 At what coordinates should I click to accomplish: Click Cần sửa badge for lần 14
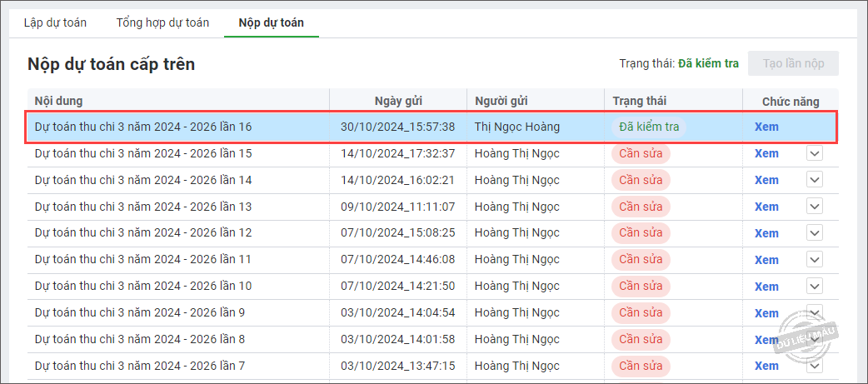tap(641, 180)
